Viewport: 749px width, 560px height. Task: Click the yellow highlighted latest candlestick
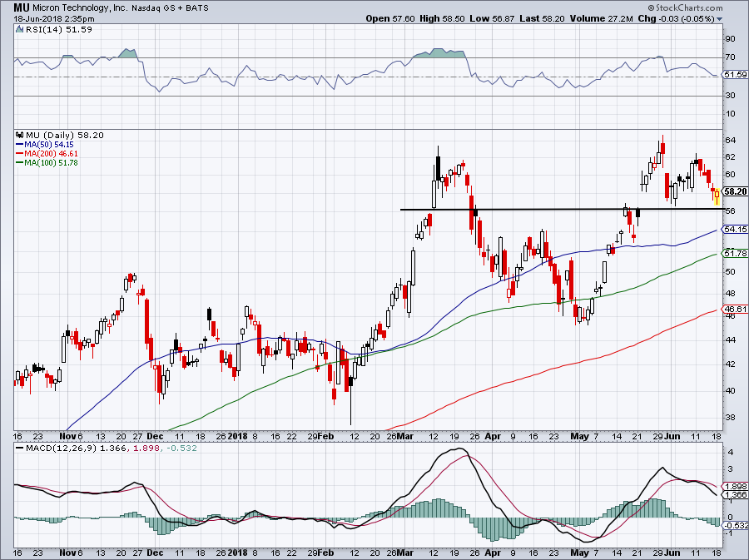click(717, 196)
